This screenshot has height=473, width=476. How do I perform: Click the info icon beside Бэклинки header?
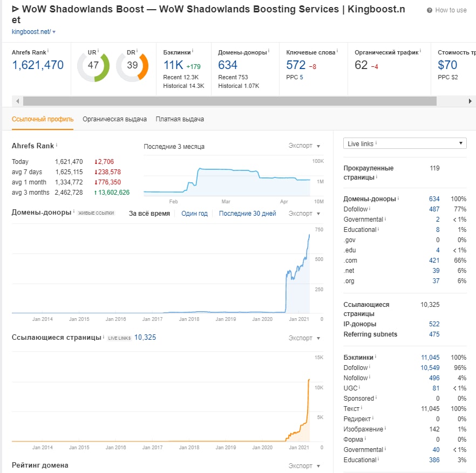pos(193,51)
